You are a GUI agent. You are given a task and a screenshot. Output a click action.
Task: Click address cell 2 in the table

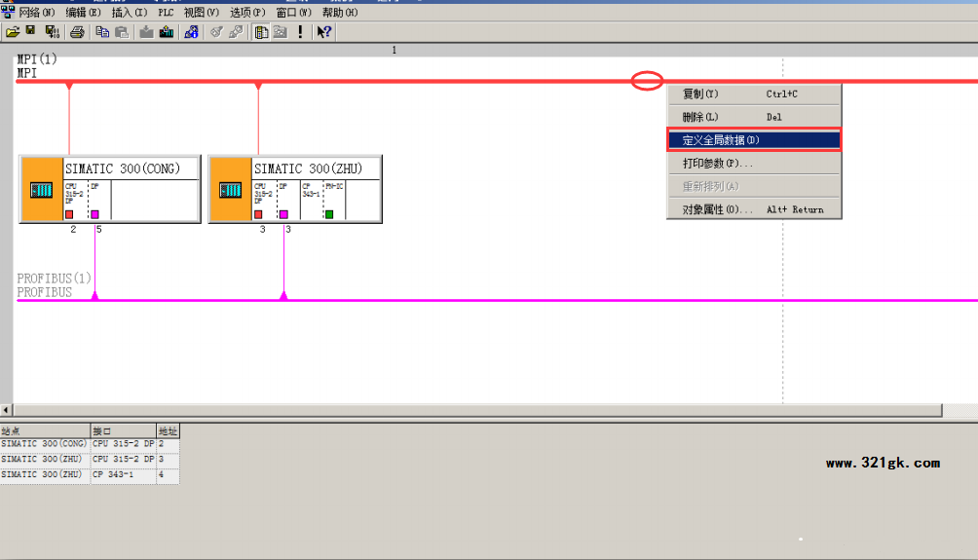click(x=168, y=444)
